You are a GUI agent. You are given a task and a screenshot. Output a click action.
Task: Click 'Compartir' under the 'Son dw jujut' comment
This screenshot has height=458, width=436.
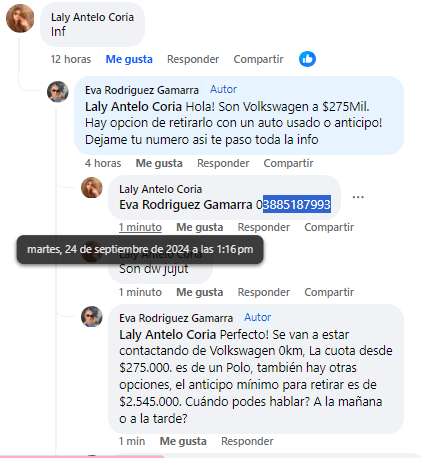(329, 292)
